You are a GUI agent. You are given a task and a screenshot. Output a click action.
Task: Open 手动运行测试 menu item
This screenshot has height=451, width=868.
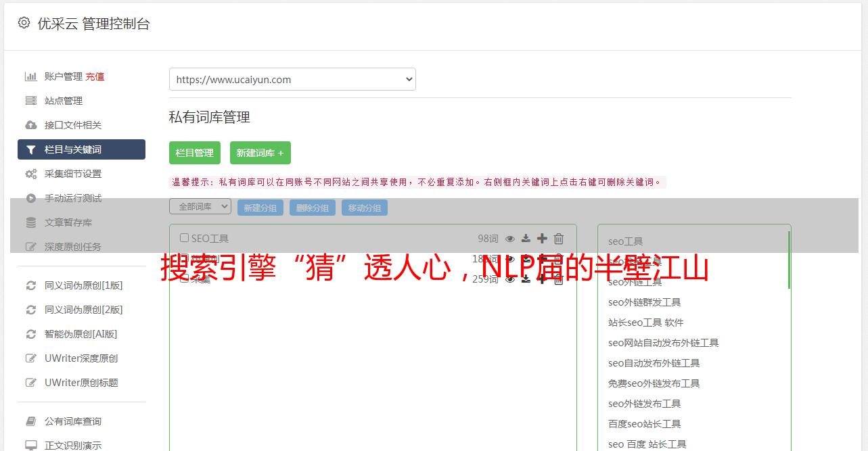pyautogui.click(x=73, y=198)
